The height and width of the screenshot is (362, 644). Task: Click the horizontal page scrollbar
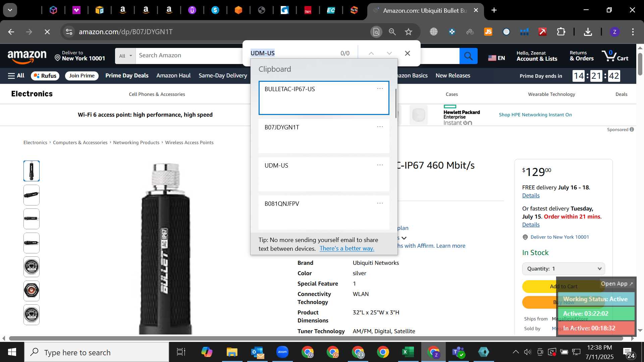[x=315, y=338]
